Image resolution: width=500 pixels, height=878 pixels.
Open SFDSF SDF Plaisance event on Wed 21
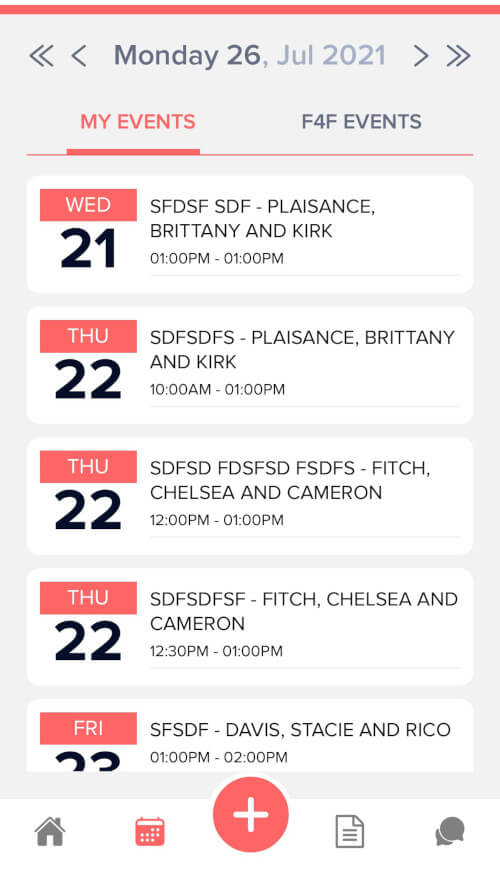(x=250, y=234)
